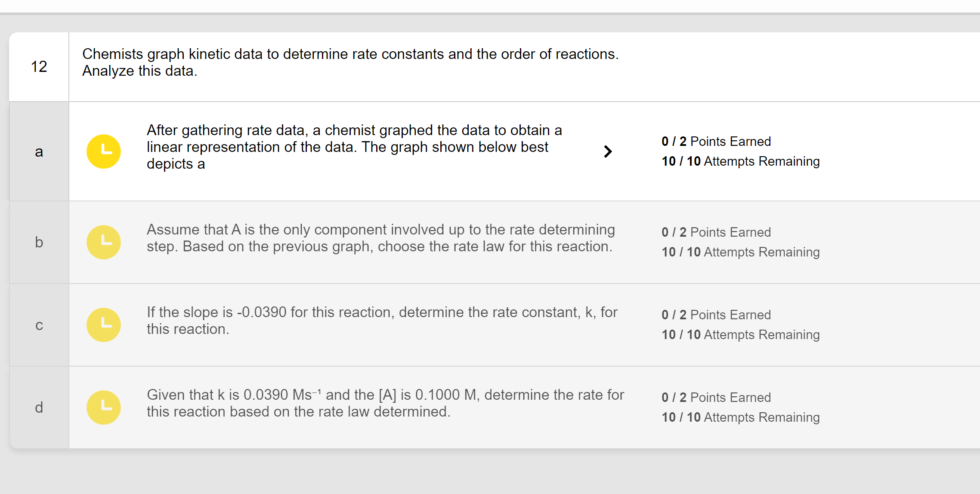Click the 'Analyze this data' prompt text

(139, 71)
